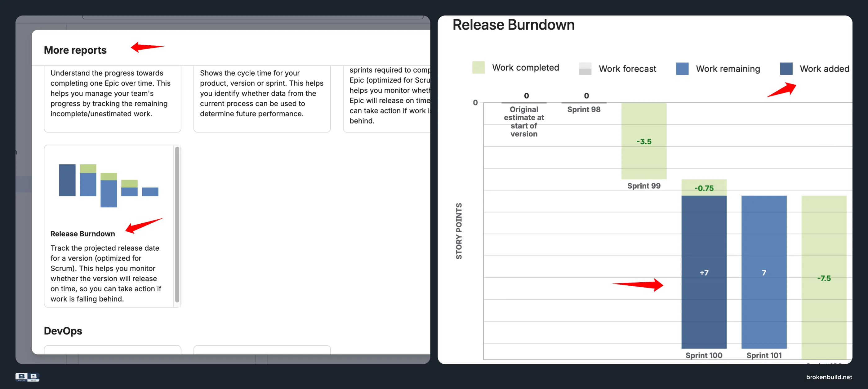This screenshot has width=868, height=389.
Task: Click the forecast completed bar -7.5
Action: point(824,277)
